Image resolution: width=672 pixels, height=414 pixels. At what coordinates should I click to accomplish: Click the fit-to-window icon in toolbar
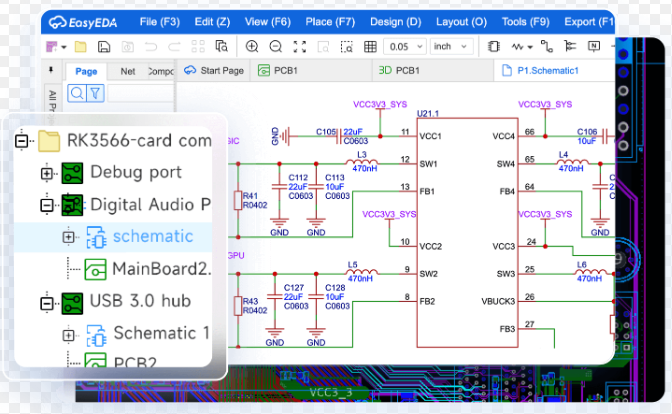pyautogui.click(x=300, y=46)
